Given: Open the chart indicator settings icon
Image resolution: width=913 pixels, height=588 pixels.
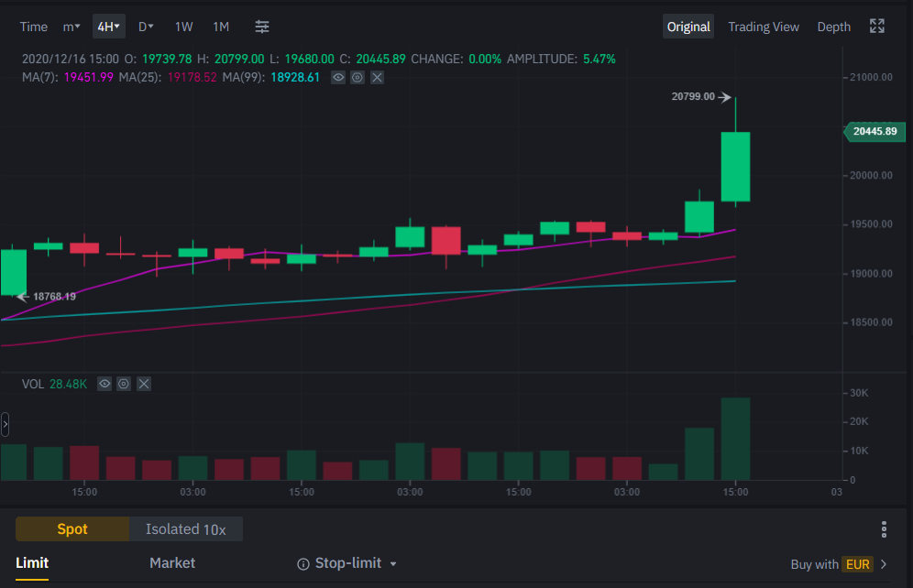Looking at the screenshot, I should click(262, 27).
